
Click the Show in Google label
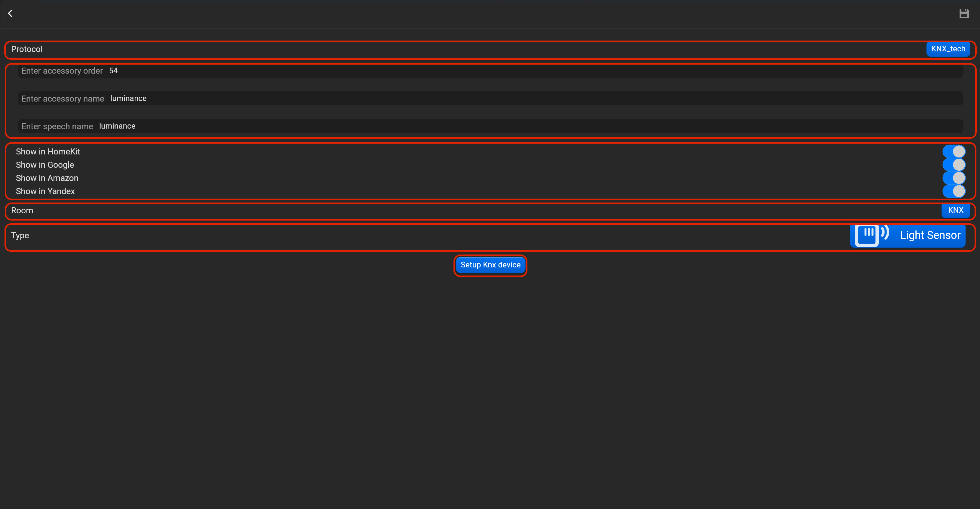[x=45, y=165]
